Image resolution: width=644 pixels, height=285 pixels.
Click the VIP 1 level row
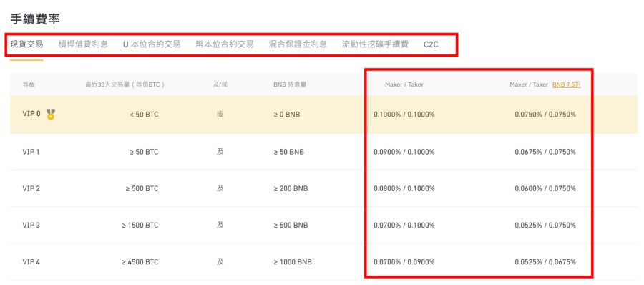tap(324, 152)
